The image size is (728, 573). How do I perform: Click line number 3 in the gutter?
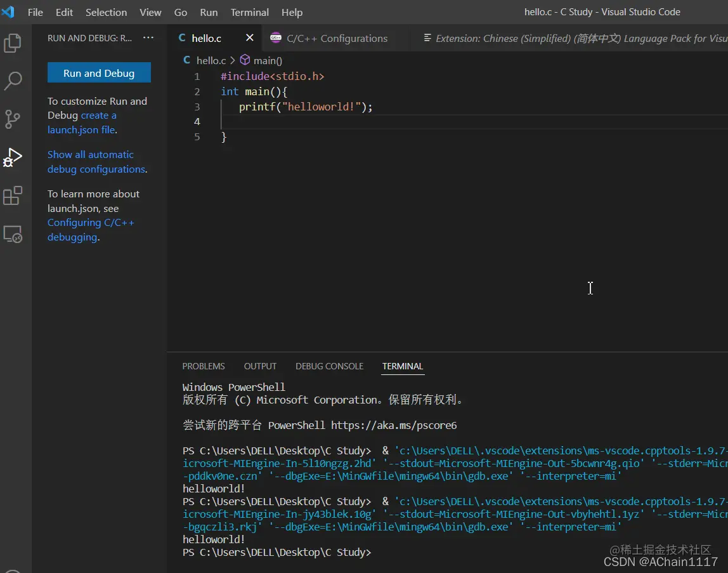click(197, 107)
